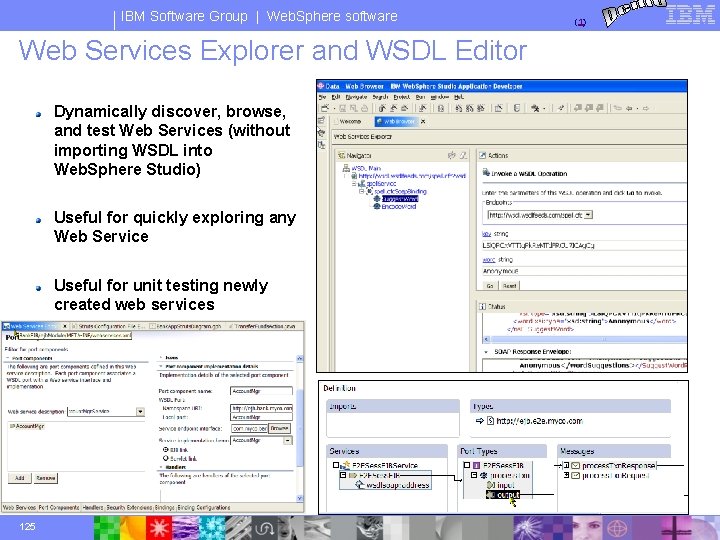Image resolution: width=720 pixels, height=540 pixels.
Task: Click the first perspective icon in left bar
Action: pos(321,120)
